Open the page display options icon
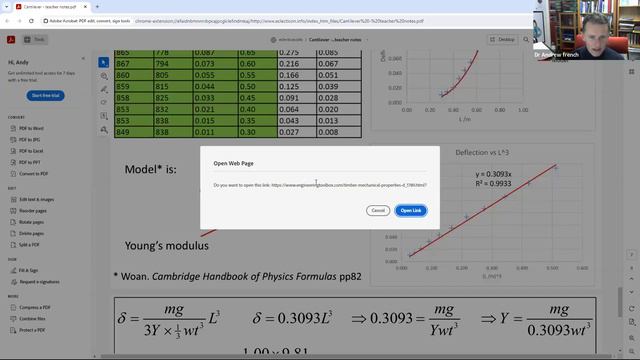The image size is (640, 360). coord(632,322)
